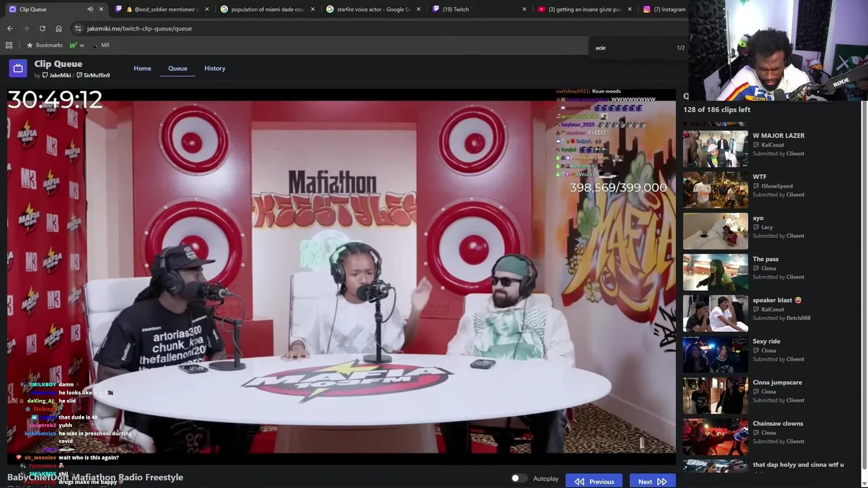
Task: Open the apps grid icon in bookmarks bar
Action: pyautogui.click(x=9, y=45)
